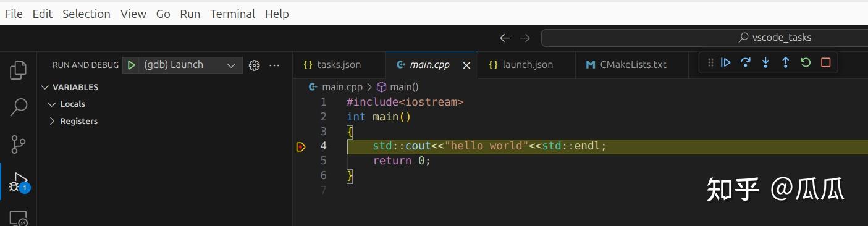
Task: Click Step Into in debug toolbar
Action: [765, 62]
